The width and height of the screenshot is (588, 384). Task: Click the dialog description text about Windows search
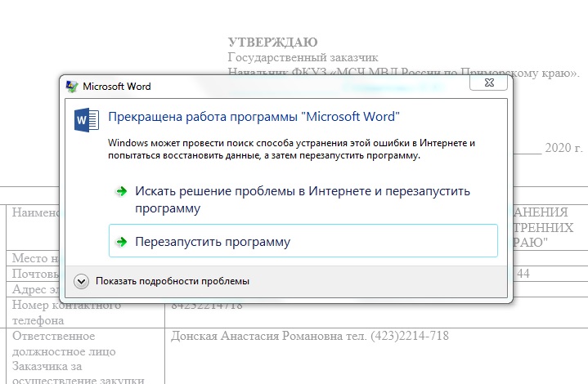[291, 149]
